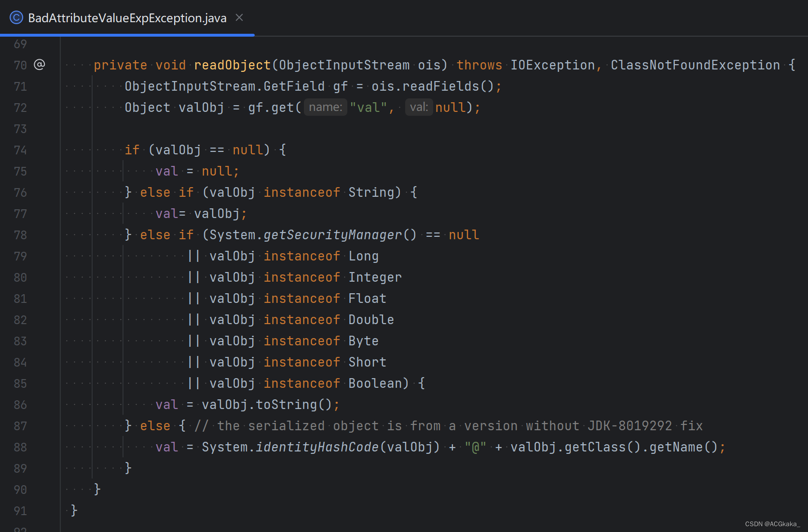Click line number 91 in the gutter
Viewport: 808px width, 532px height.
click(20, 511)
